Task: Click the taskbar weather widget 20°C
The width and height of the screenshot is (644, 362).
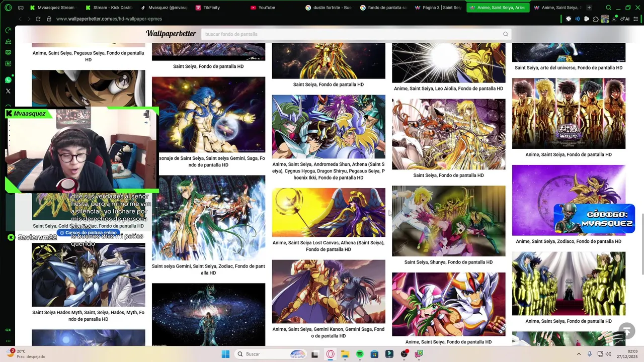Action: click(x=25, y=354)
